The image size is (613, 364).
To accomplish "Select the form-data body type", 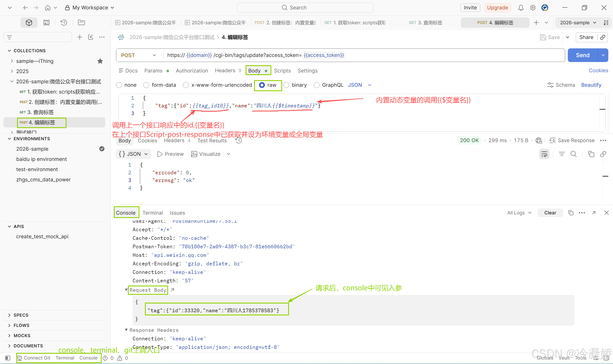I will tap(146, 85).
